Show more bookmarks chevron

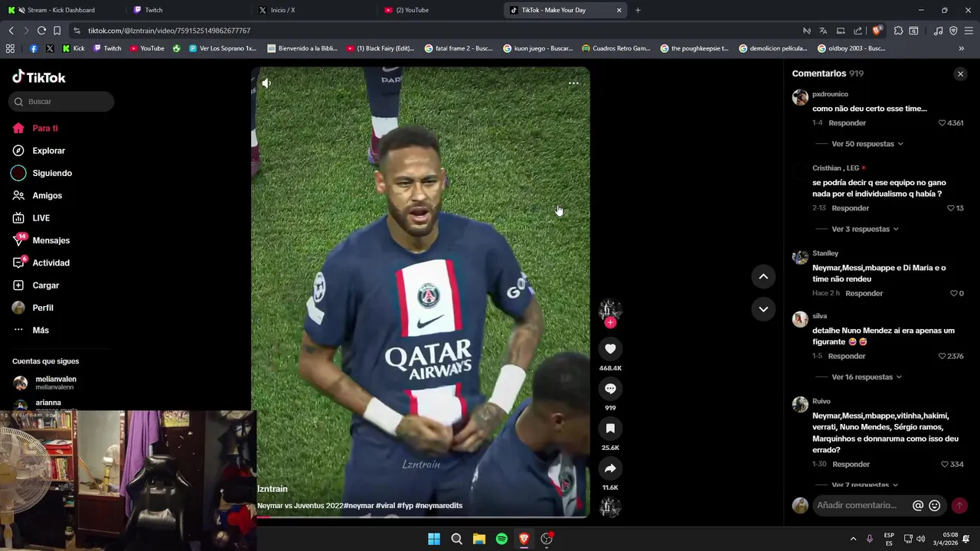[962, 48]
